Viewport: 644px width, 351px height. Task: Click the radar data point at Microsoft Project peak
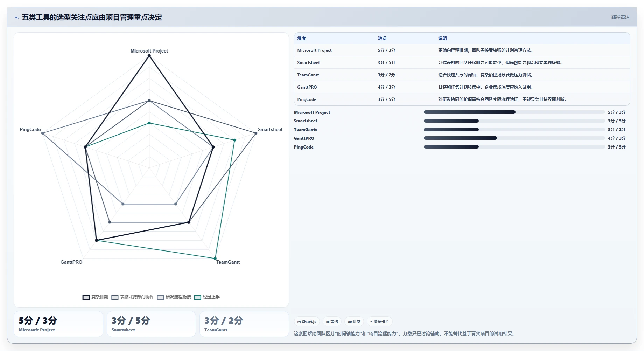149,56
